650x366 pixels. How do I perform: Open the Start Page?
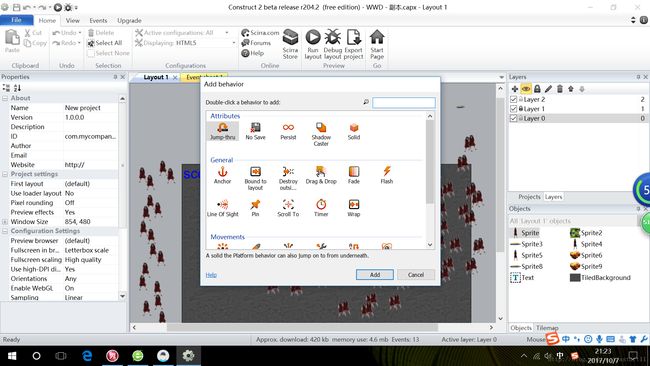(x=377, y=44)
